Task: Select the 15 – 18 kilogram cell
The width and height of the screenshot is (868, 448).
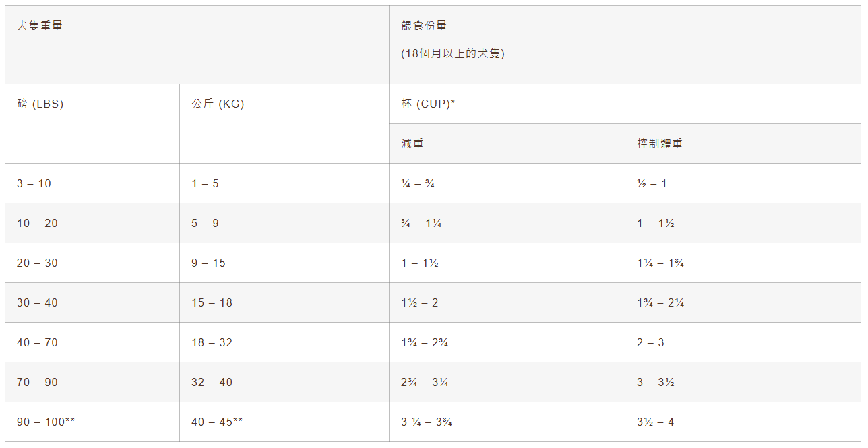Action: point(212,302)
